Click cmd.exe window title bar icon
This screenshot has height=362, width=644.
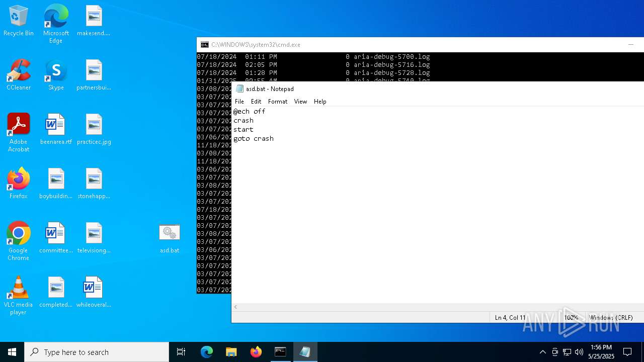[x=205, y=45]
